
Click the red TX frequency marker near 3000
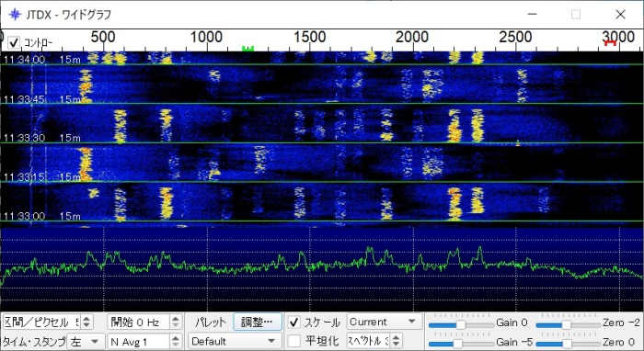[609, 42]
